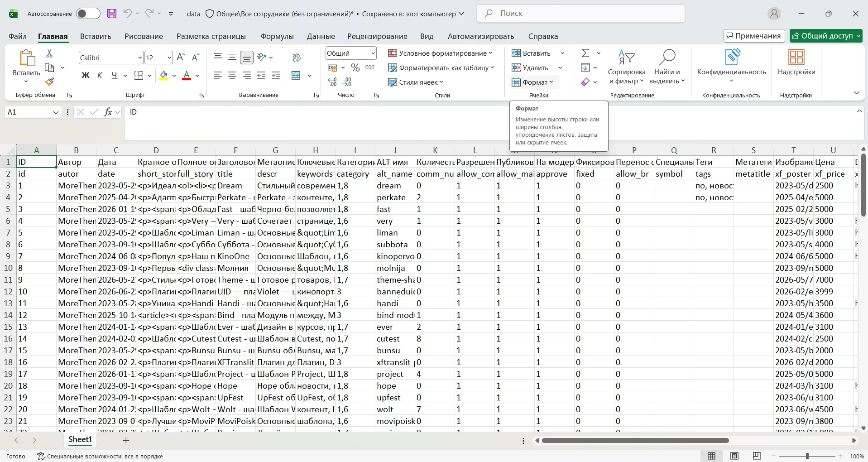Increase font size with large A icon

point(181,58)
